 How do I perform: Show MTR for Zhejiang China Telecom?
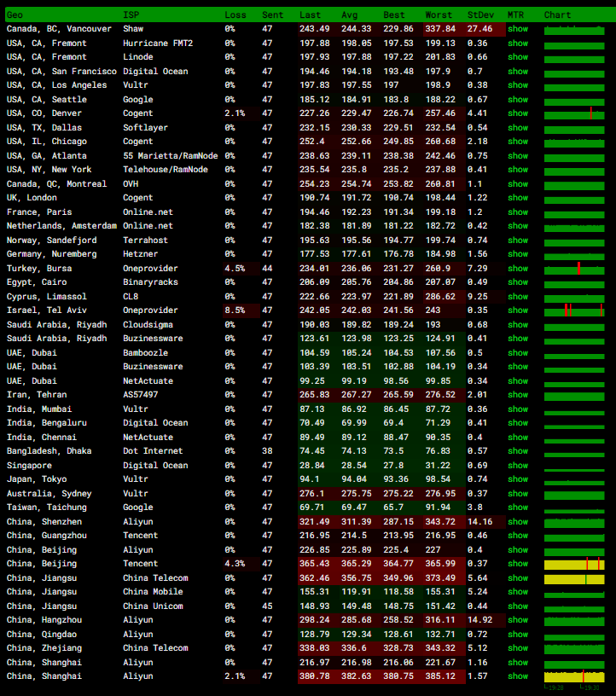518,648
